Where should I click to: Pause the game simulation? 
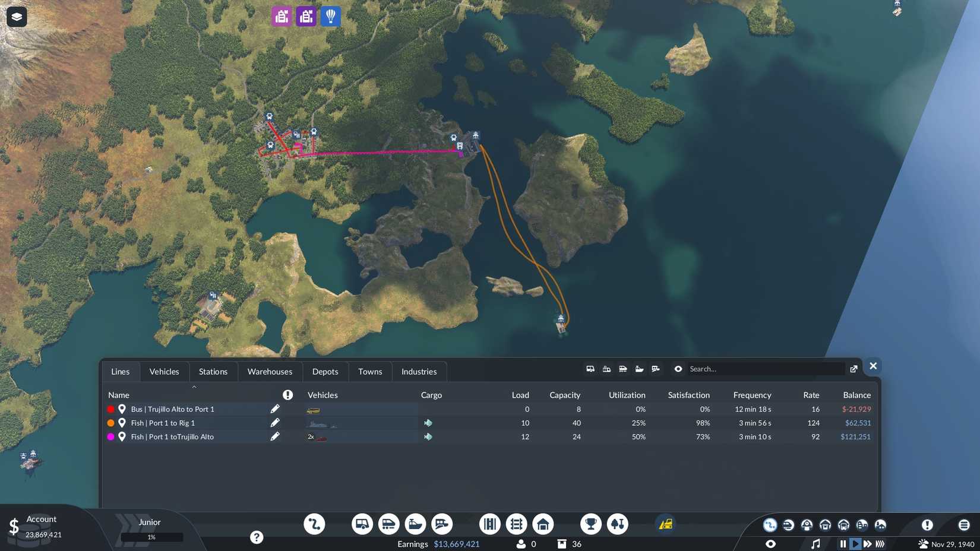pyautogui.click(x=843, y=544)
